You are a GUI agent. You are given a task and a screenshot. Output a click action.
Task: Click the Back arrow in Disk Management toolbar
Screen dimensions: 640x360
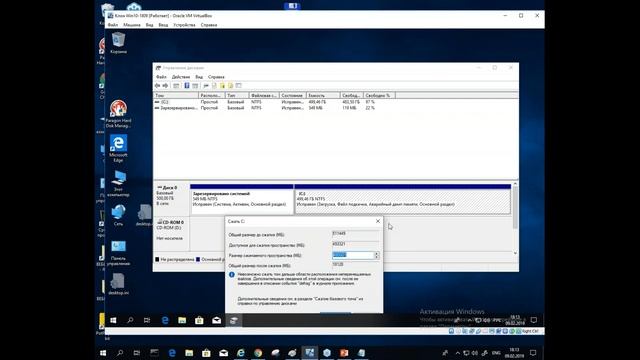click(x=158, y=86)
